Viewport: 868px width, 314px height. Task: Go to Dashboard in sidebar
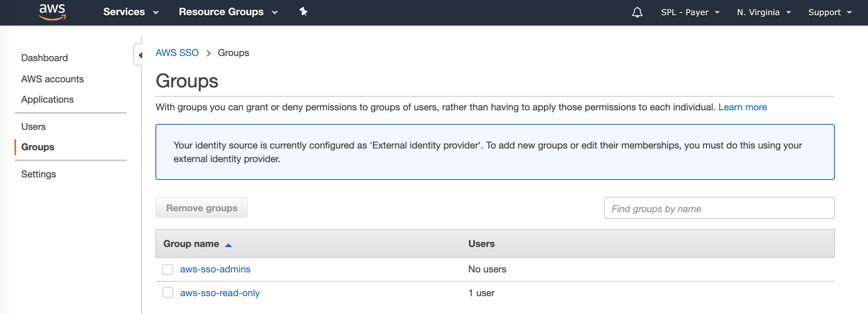[x=45, y=58]
